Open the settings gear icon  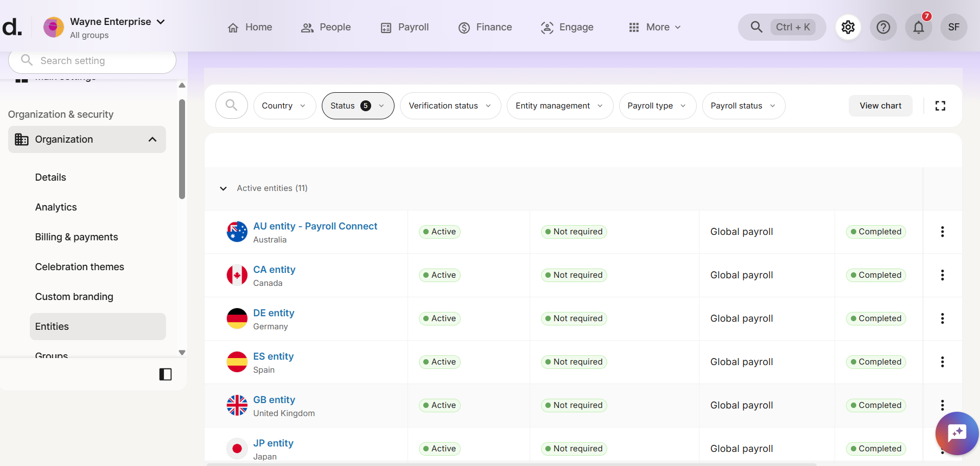[x=848, y=27]
